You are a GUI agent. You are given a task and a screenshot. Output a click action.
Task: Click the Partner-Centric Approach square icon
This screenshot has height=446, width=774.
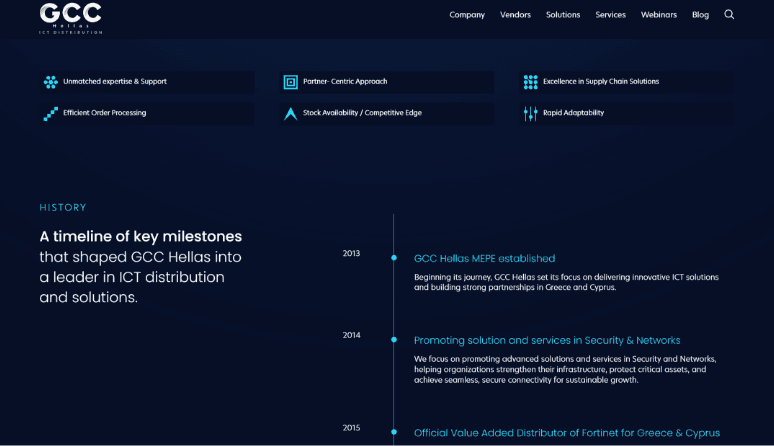[290, 82]
